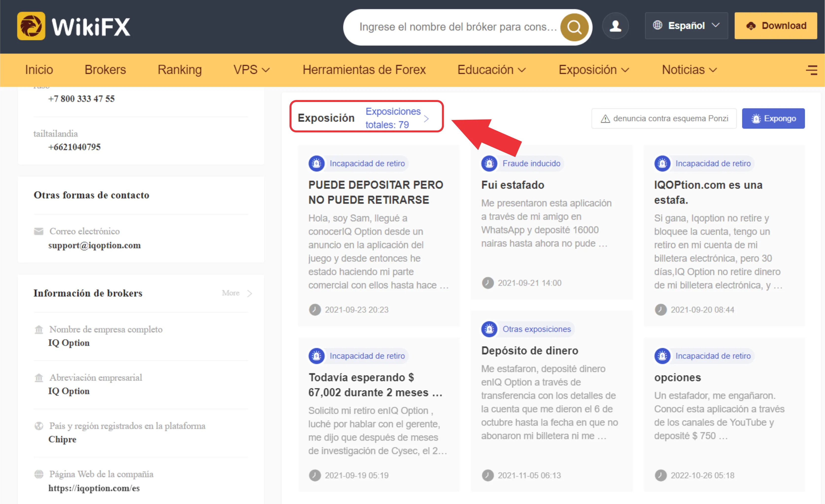Click the chevron next to More in Información de brokers

point(249,293)
